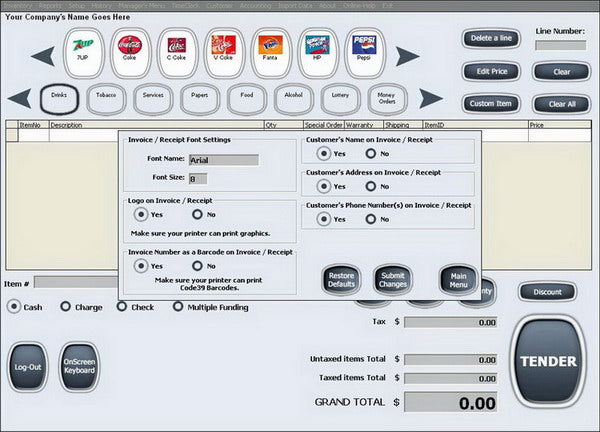Click Submit Changes button

pos(393,280)
